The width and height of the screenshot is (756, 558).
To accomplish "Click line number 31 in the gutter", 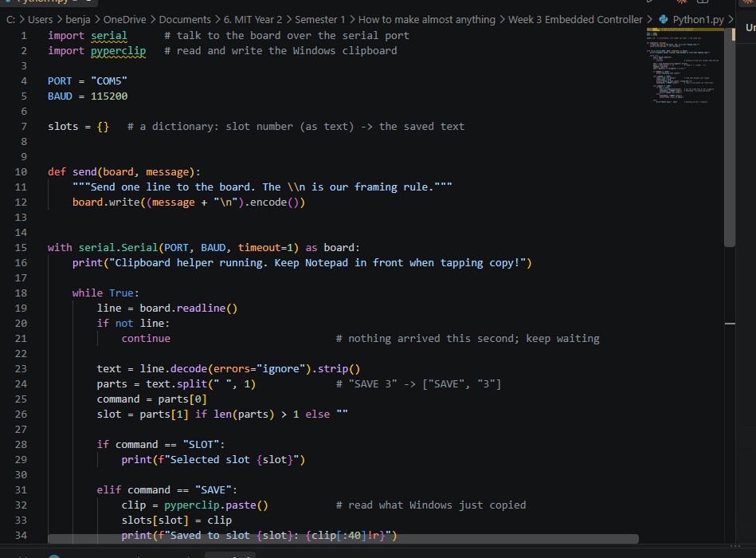I will 21,490.
